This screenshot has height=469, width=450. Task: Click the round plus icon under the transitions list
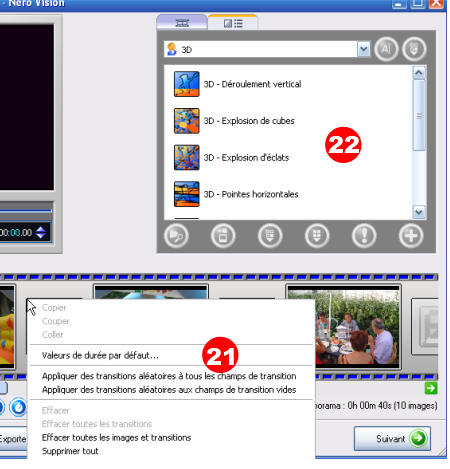coord(411,236)
